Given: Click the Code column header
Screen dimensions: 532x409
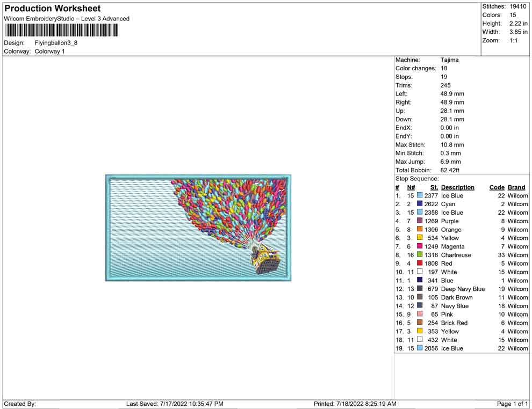Looking at the screenshot, I should (497, 187).
